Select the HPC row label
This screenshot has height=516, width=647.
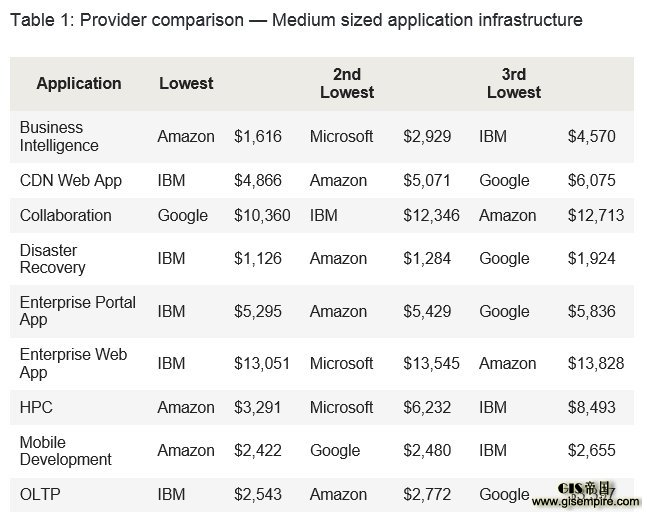(36, 408)
